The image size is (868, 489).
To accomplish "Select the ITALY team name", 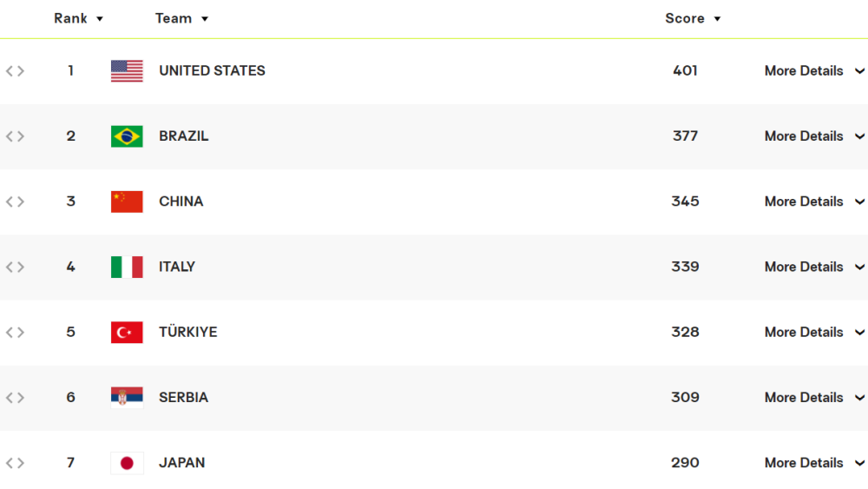I will click(177, 267).
